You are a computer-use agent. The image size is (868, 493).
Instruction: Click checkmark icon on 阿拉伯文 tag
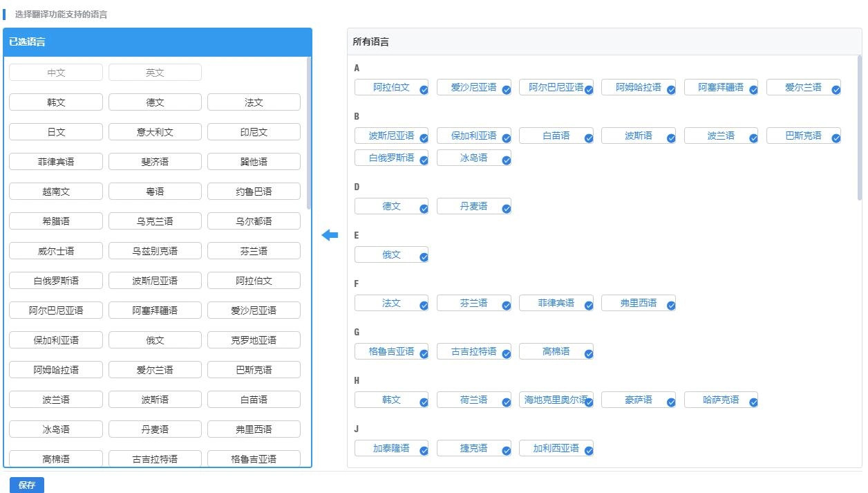pos(424,91)
